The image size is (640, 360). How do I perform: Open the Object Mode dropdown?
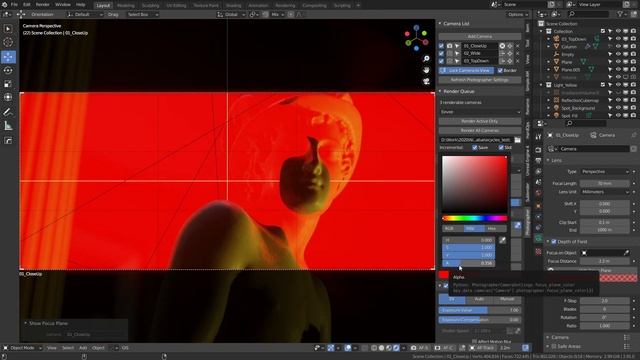pyautogui.click(x=22, y=348)
